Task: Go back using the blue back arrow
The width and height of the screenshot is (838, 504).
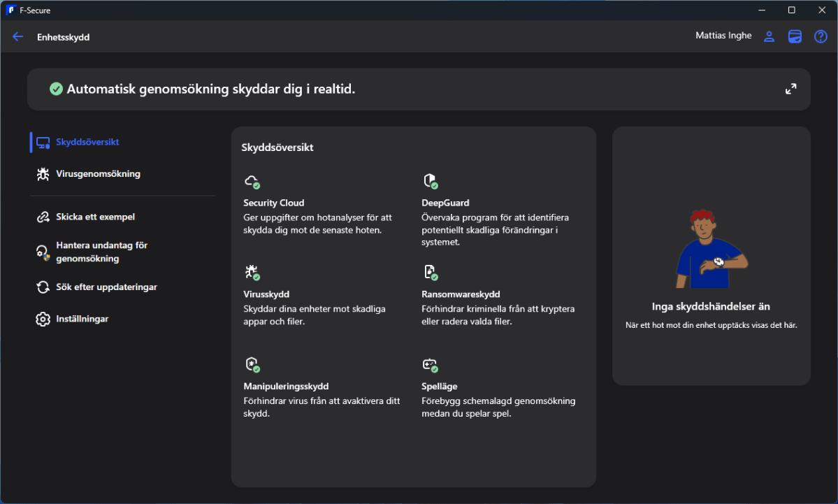Action: tap(17, 36)
